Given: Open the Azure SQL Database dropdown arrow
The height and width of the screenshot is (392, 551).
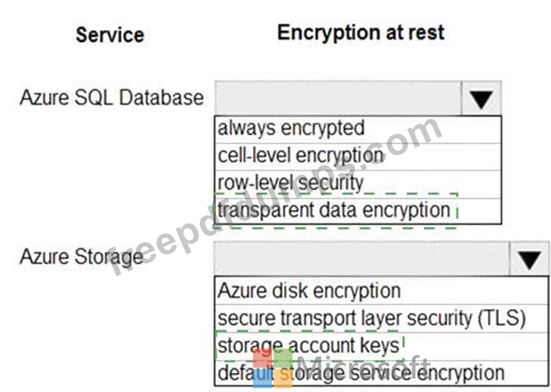Looking at the screenshot, I should point(481,98).
